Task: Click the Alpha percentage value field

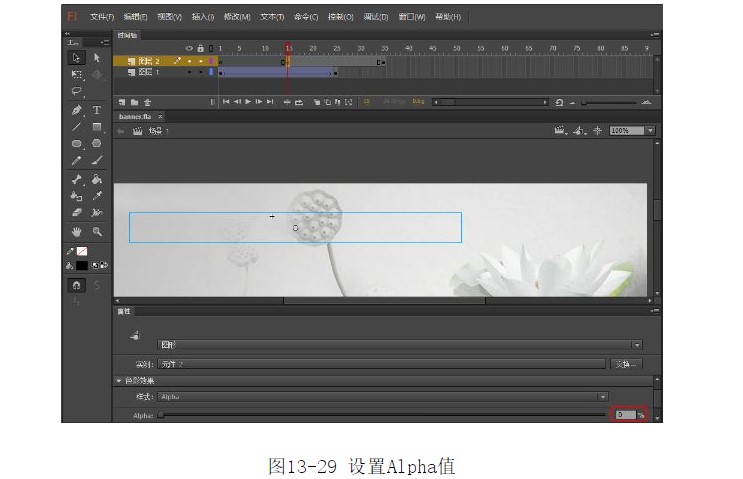Action: (625, 414)
